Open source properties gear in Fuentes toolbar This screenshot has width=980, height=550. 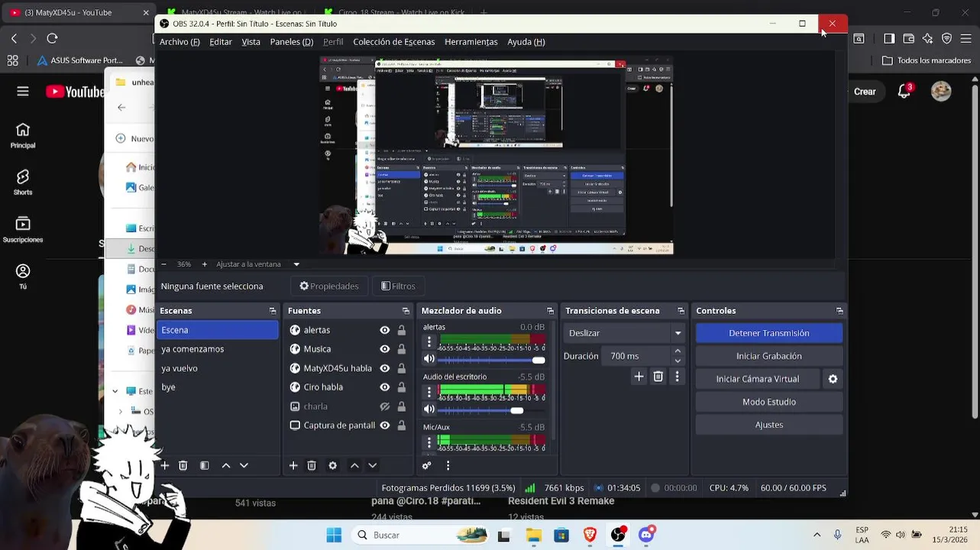[x=333, y=465]
